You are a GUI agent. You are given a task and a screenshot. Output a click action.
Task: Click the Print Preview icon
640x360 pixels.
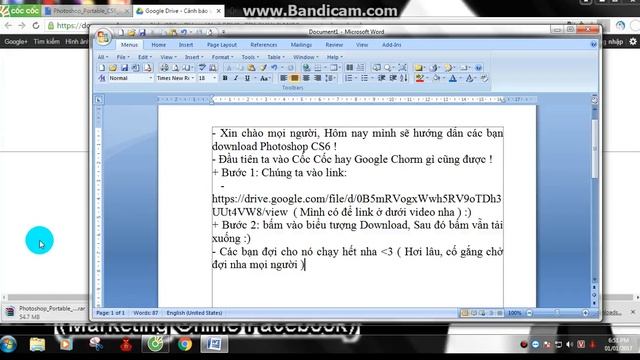(x=175, y=68)
